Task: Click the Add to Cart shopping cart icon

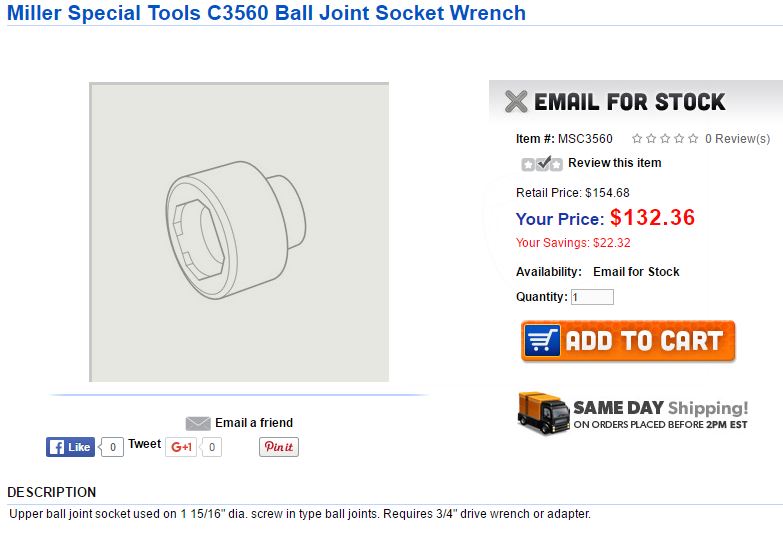Action: 544,341
